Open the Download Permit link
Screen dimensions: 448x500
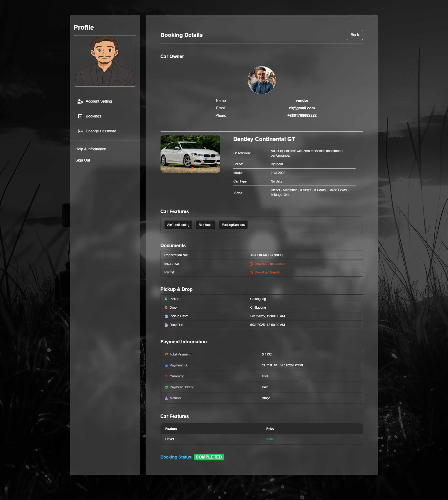click(x=267, y=272)
